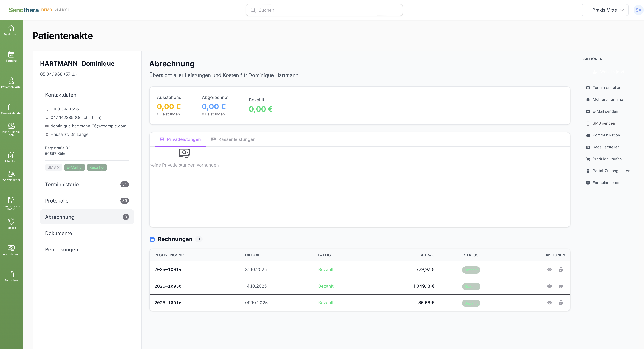
Task: Print invoice 2025-10014
Action: tap(561, 269)
